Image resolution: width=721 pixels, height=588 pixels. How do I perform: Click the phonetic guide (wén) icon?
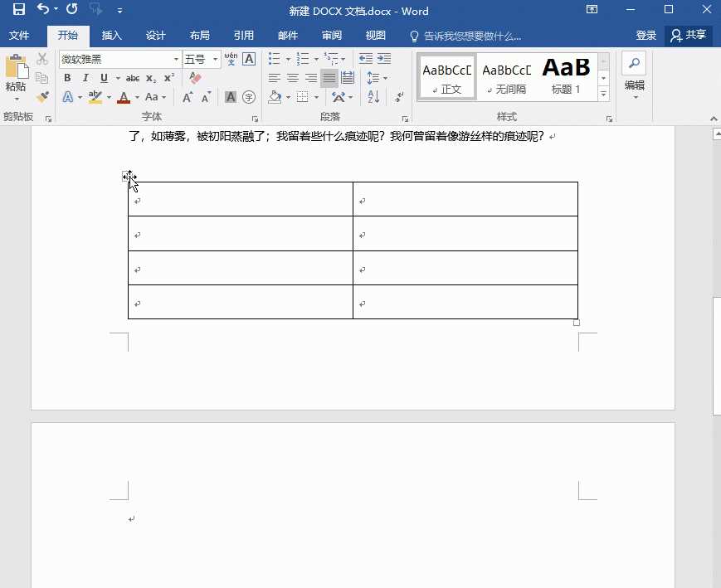pyautogui.click(x=231, y=59)
